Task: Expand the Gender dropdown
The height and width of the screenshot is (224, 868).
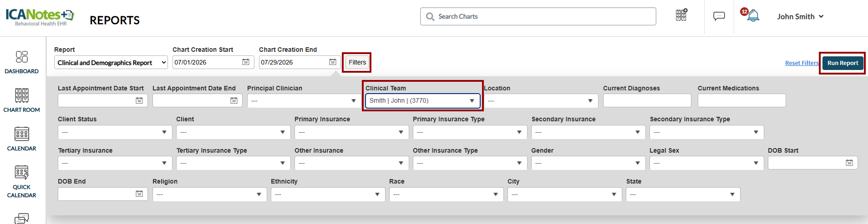Action: 588,163
